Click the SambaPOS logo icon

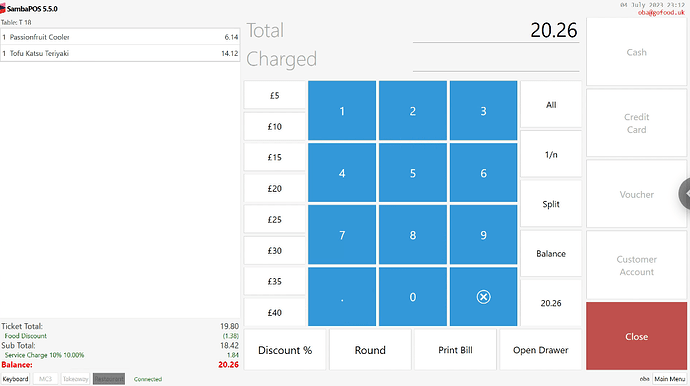pyautogui.click(x=3, y=8)
